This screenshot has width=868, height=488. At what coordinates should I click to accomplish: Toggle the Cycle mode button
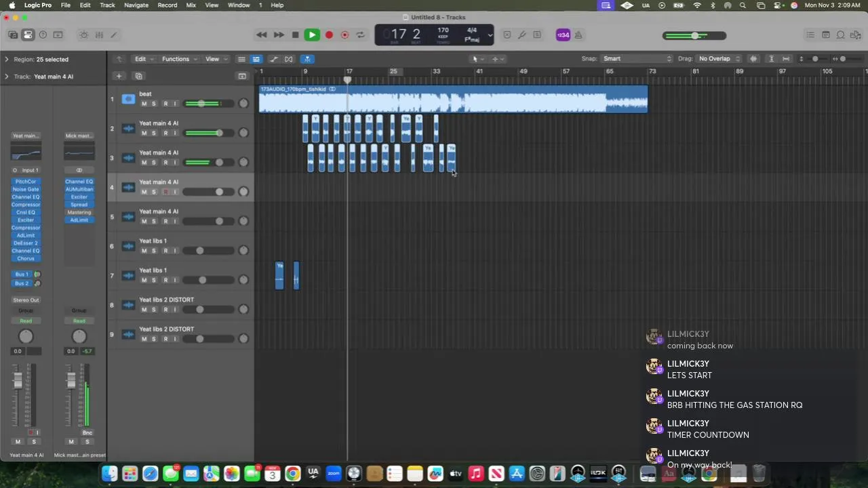(361, 35)
